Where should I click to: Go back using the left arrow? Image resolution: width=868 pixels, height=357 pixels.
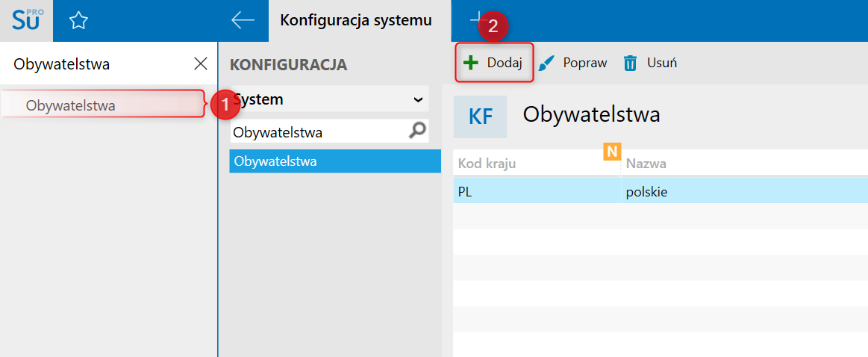243,20
